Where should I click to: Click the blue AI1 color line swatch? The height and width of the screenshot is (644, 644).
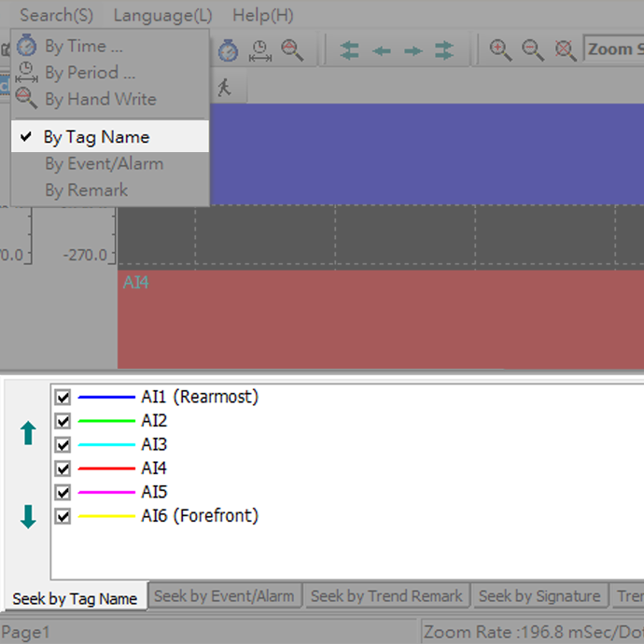(106, 398)
